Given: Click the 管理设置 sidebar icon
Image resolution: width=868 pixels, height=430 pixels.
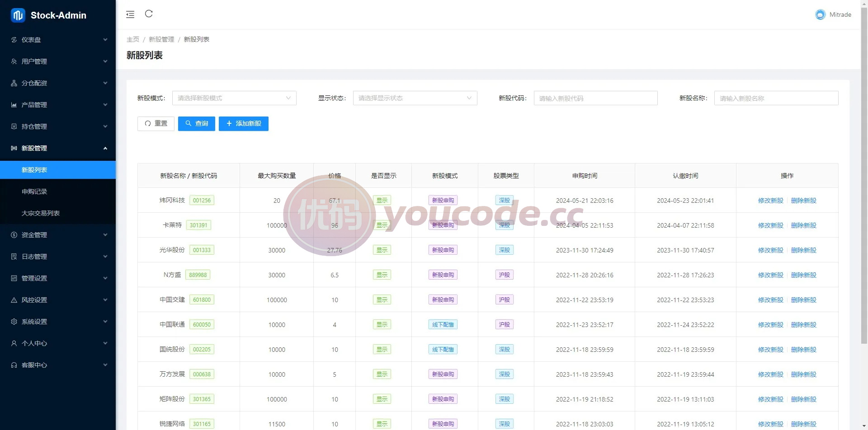Looking at the screenshot, I should point(14,278).
